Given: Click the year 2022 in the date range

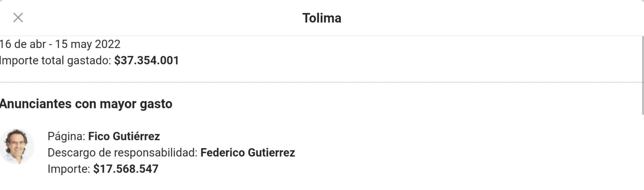Looking at the screenshot, I should pos(107,44).
